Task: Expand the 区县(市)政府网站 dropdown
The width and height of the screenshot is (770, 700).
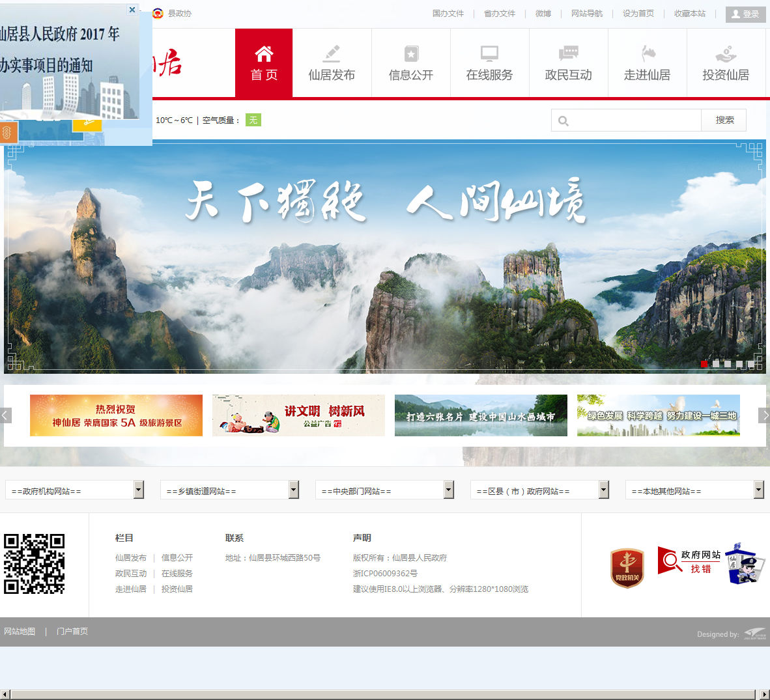Action: 539,490
